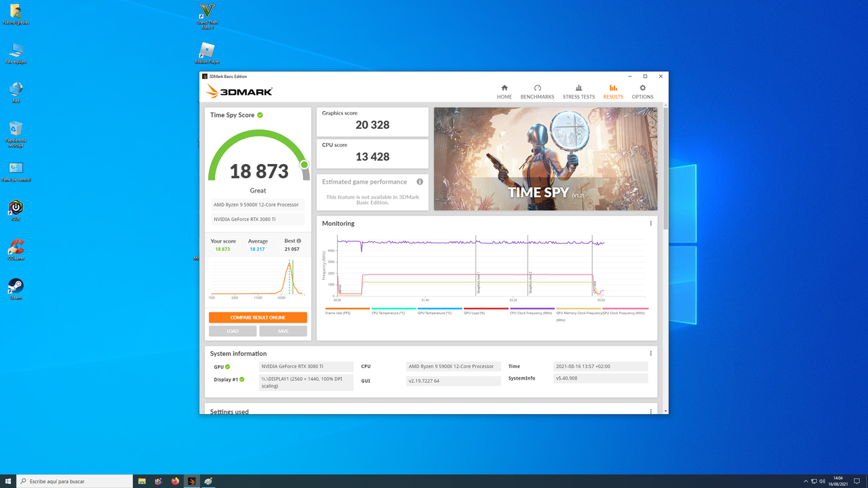Viewport: 868px width, 488px height.
Task: Click the taskbar search box
Action: [x=75, y=481]
